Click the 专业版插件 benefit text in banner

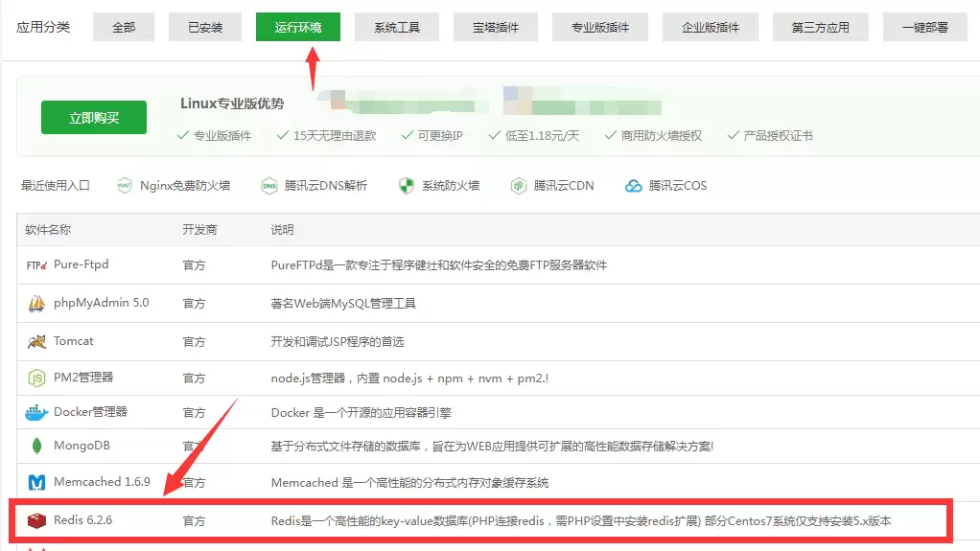pos(222,135)
